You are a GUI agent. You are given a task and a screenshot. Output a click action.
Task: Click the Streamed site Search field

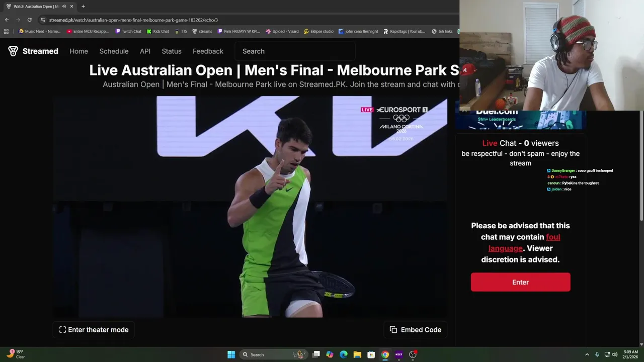click(x=295, y=51)
